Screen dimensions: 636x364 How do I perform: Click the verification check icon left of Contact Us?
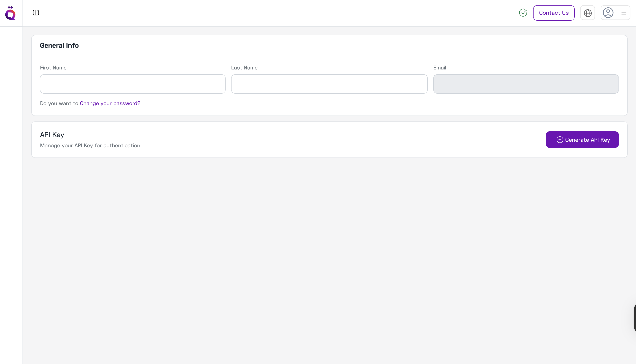pos(523,12)
